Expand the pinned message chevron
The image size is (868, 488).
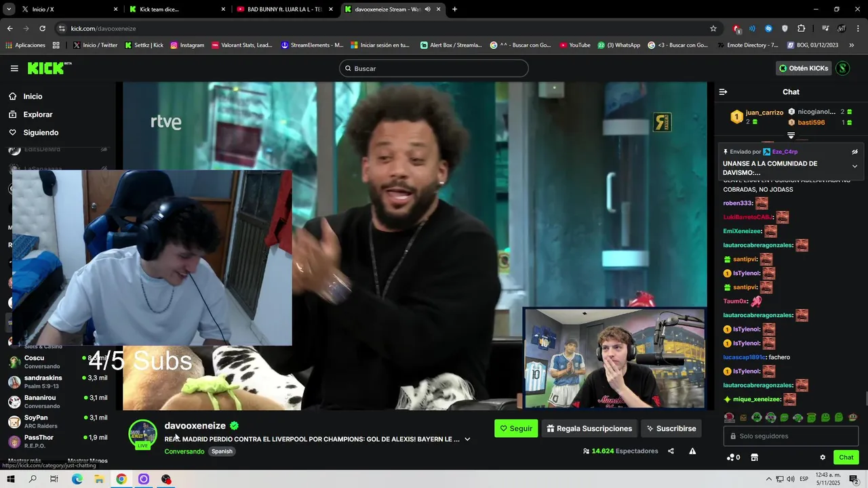[x=854, y=166]
